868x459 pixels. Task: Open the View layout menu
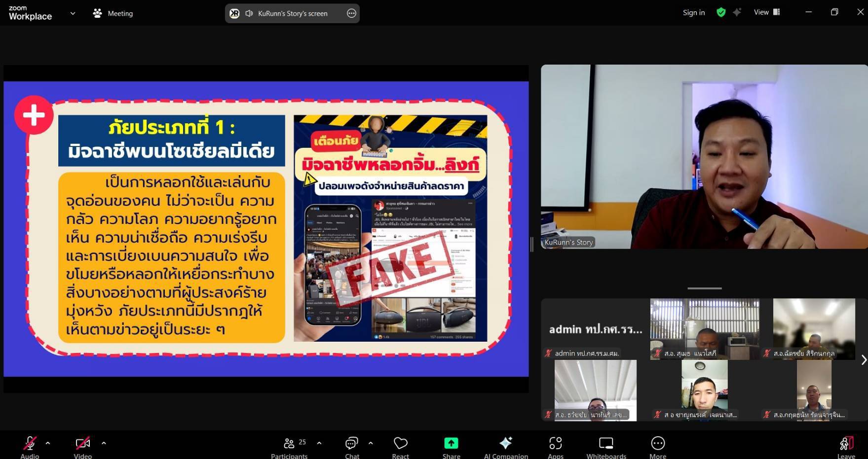point(766,12)
